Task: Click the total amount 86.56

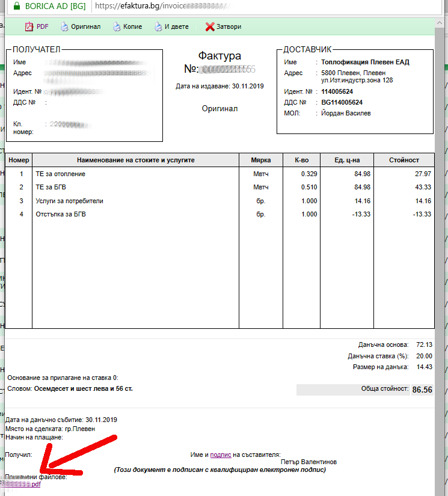Action: coord(422,390)
